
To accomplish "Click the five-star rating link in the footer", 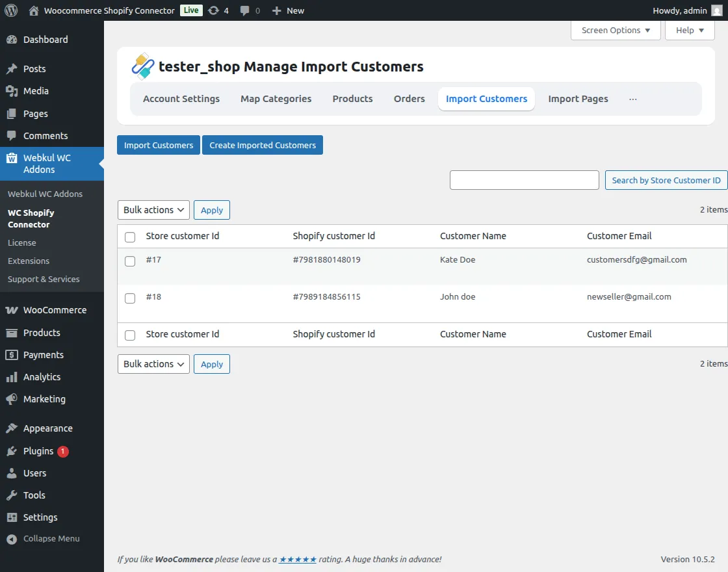I will click(x=297, y=559).
